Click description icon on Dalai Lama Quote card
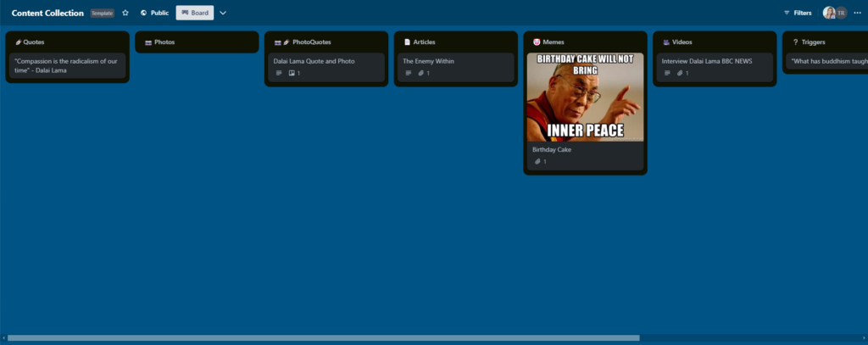The height and width of the screenshot is (345, 868). pyautogui.click(x=278, y=73)
